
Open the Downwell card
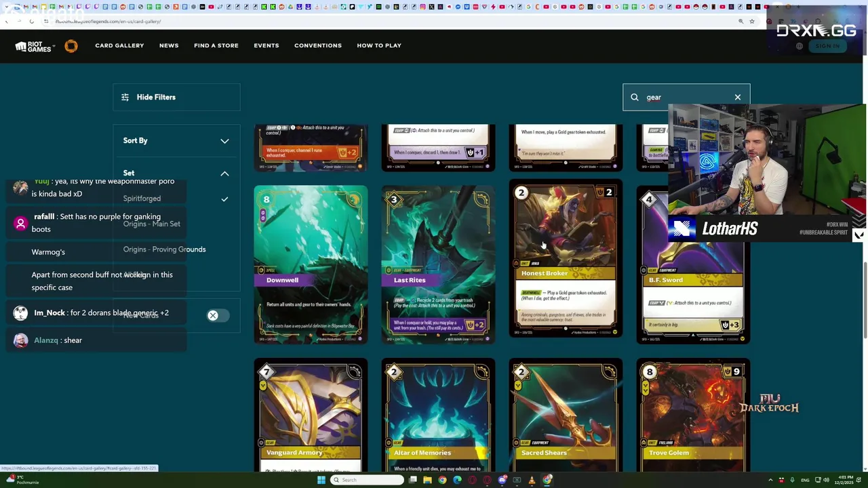pos(311,264)
